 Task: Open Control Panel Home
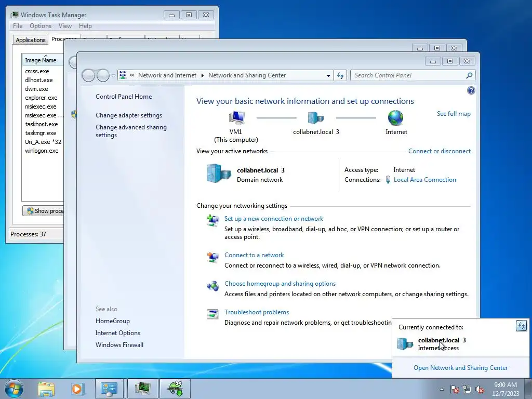(x=124, y=96)
